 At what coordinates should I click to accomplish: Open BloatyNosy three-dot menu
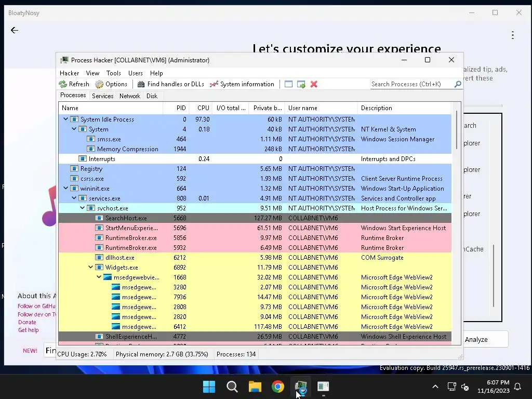(x=513, y=35)
